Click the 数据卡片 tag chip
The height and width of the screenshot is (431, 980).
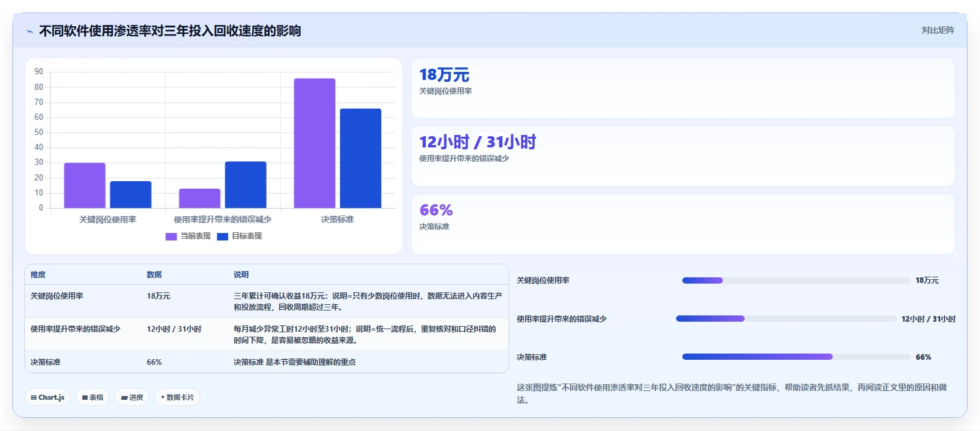coord(177,397)
